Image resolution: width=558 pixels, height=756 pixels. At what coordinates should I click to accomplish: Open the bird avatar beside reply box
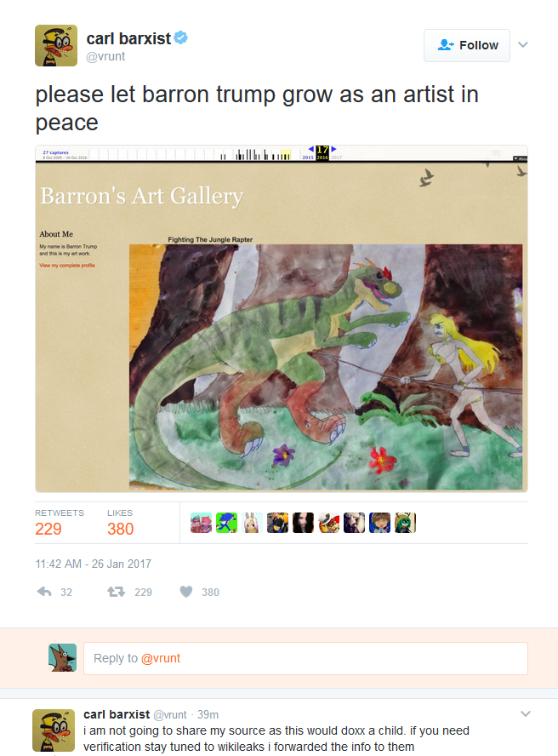pyautogui.click(x=63, y=657)
